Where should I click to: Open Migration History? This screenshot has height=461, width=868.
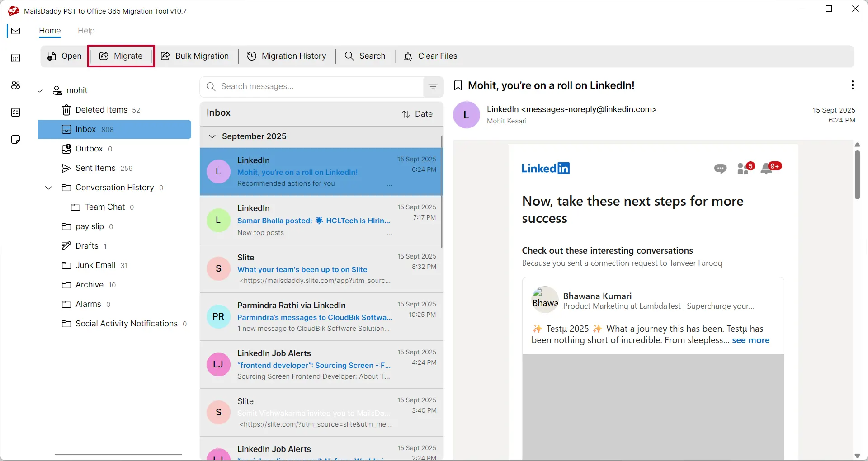(x=287, y=56)
